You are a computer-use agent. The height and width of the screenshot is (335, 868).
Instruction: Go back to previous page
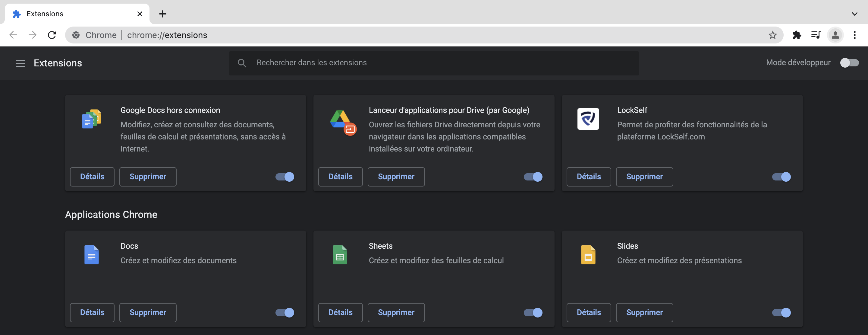coord(13,35)
